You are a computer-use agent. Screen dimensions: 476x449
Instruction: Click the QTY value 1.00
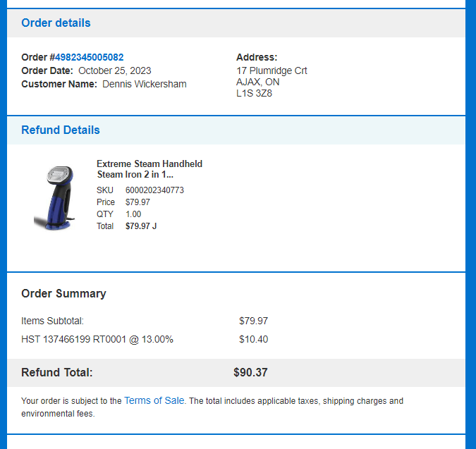pyautogui.click(x=133, y=214)
